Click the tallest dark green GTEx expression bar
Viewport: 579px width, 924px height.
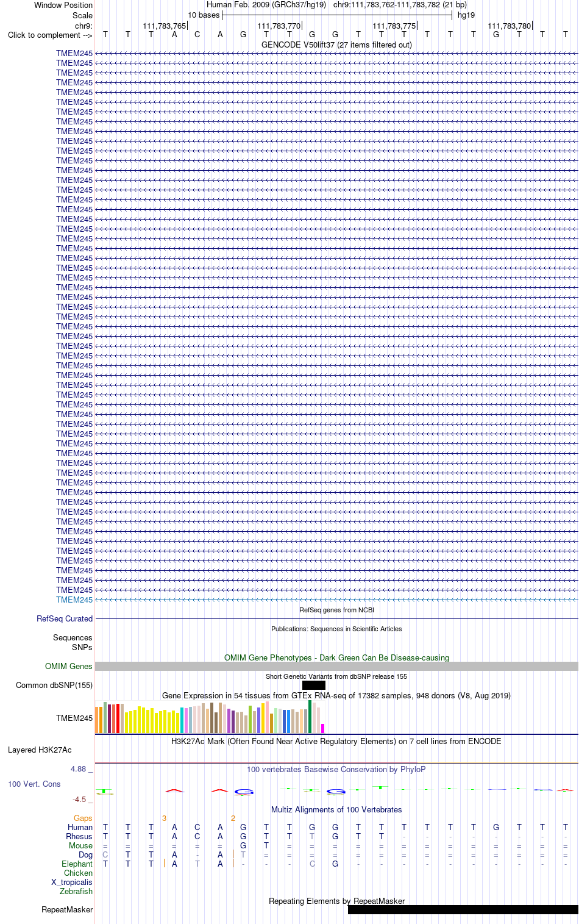point(310,717)
